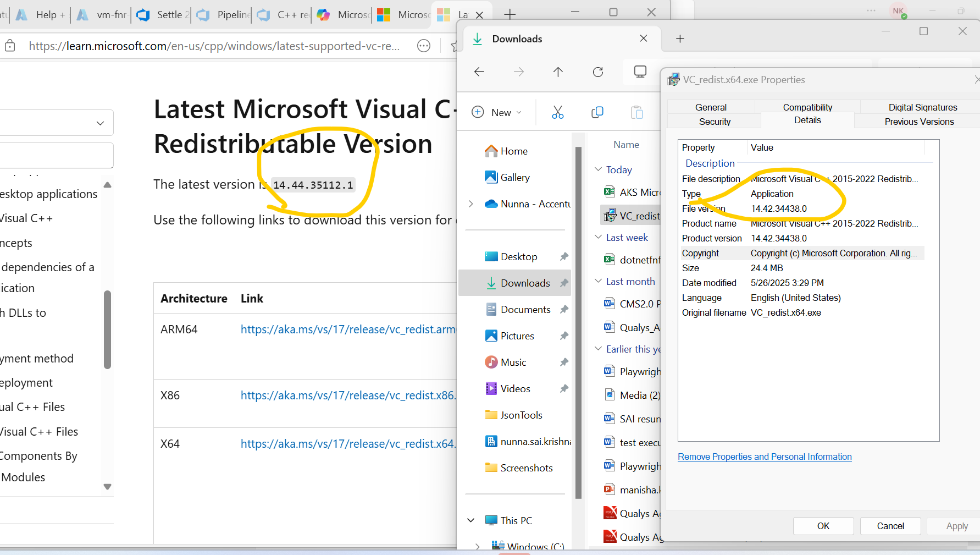
Task: Select the Downloads folder in navigation pane
Action: click(514, 283)
